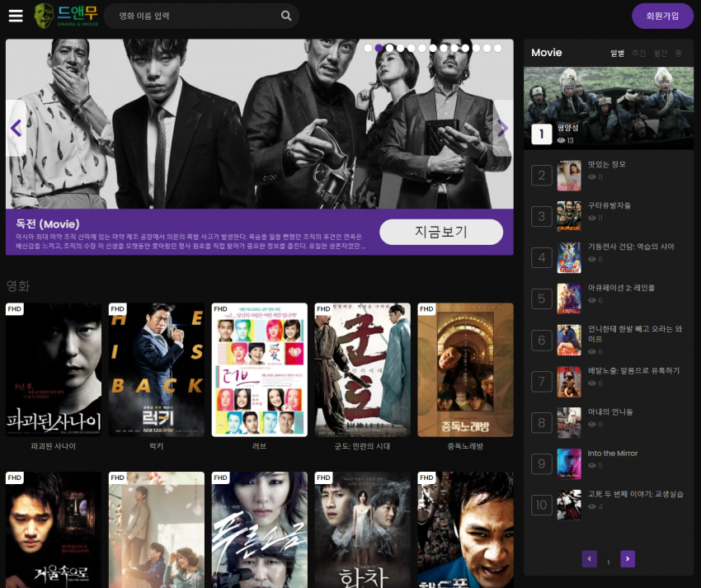Open 아큐페이션 2: 레인폴 ranking entry
Screen dimensions: 701x588
[621, 288]
